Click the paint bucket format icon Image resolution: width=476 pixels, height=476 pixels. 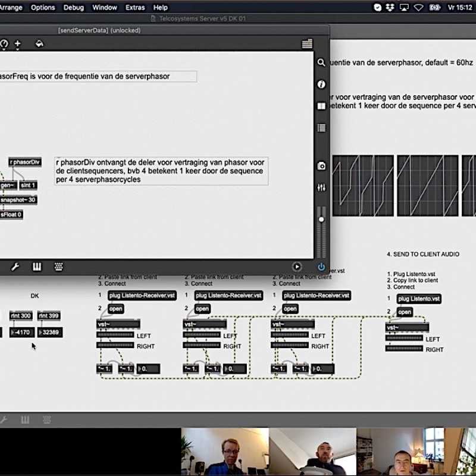tap(39, 44)
